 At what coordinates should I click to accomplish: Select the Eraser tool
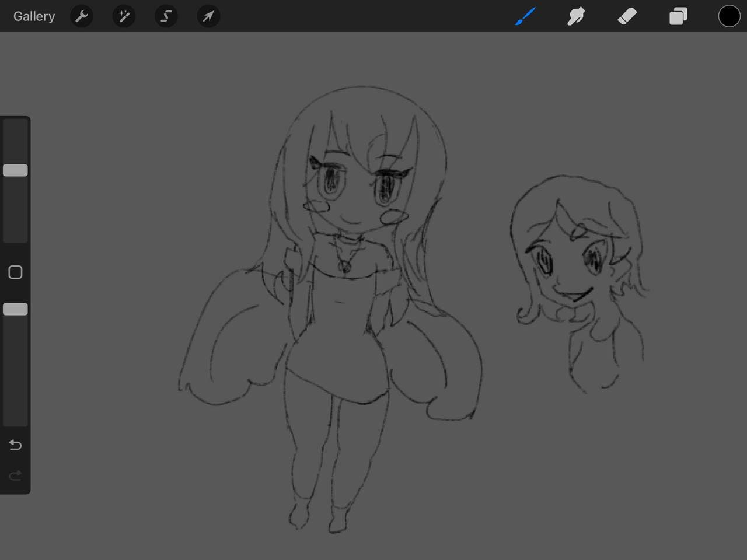coord(627,16)
